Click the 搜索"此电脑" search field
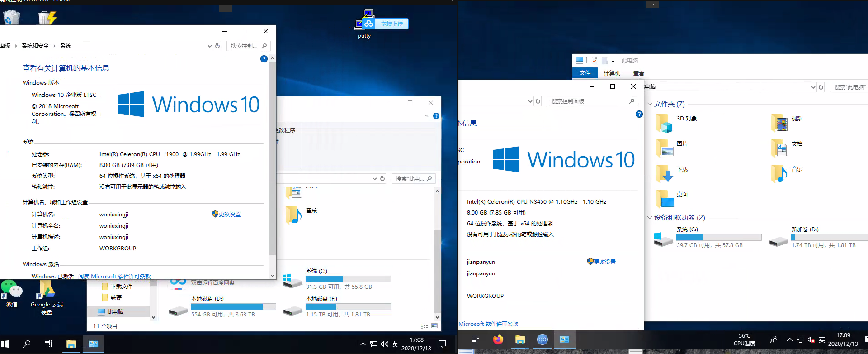The width and height of the screenshot is (868, 354). pyautogui.click(x=849, y=87)
